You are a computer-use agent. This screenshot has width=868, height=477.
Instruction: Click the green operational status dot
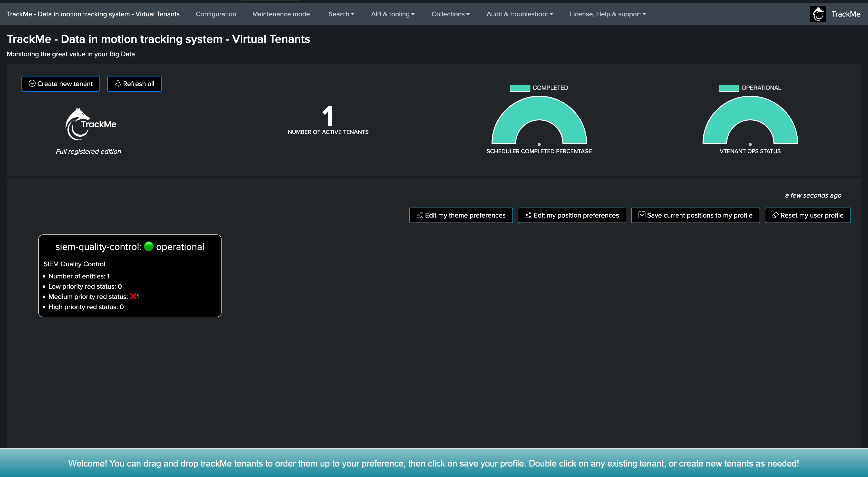[x=149, y=247]
